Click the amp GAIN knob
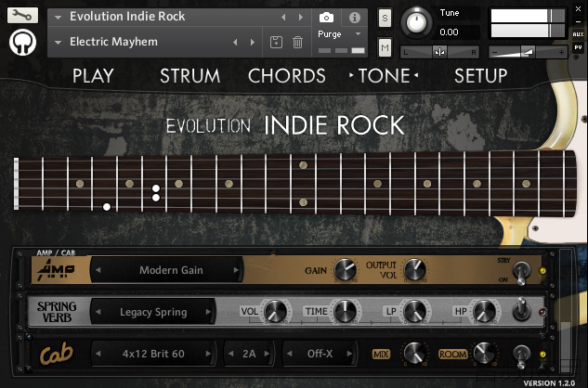Viewport: 588px width, 388px height. pos(345,269)
